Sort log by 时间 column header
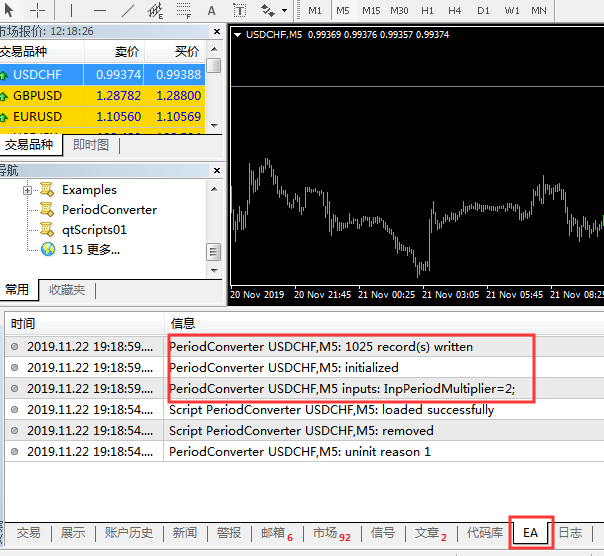 [84, 323]
